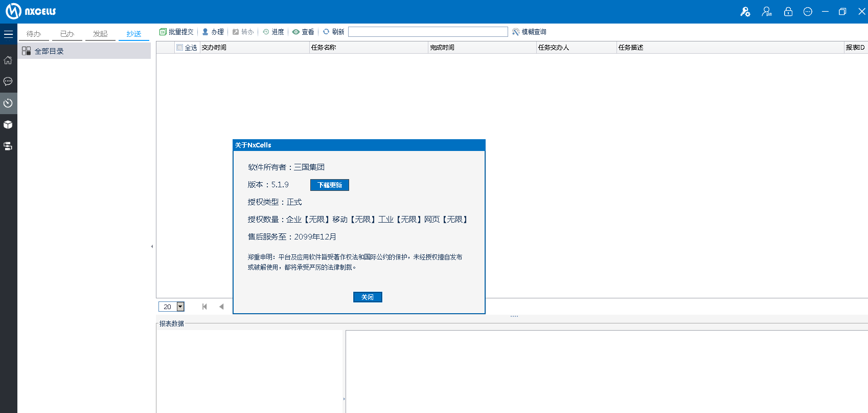Click the 关于NxCells dialog title bar
Image resolution: width=868 pixels, height=413 pixels.
point(359,145)
